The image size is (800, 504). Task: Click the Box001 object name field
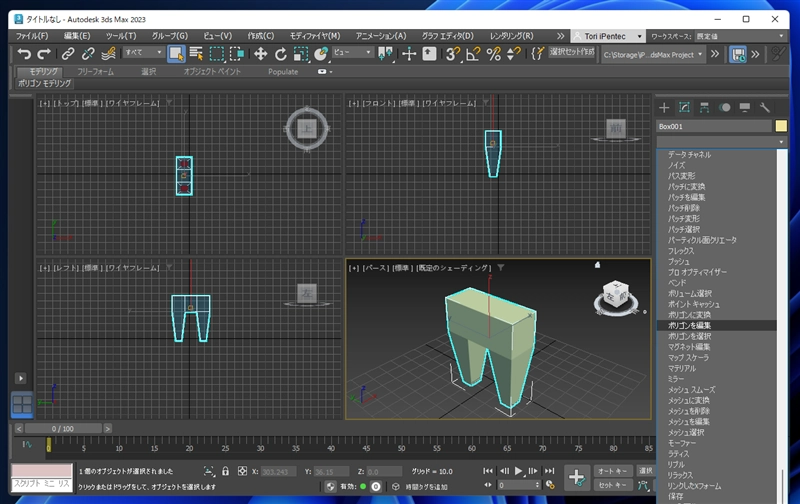click(714, 127)
